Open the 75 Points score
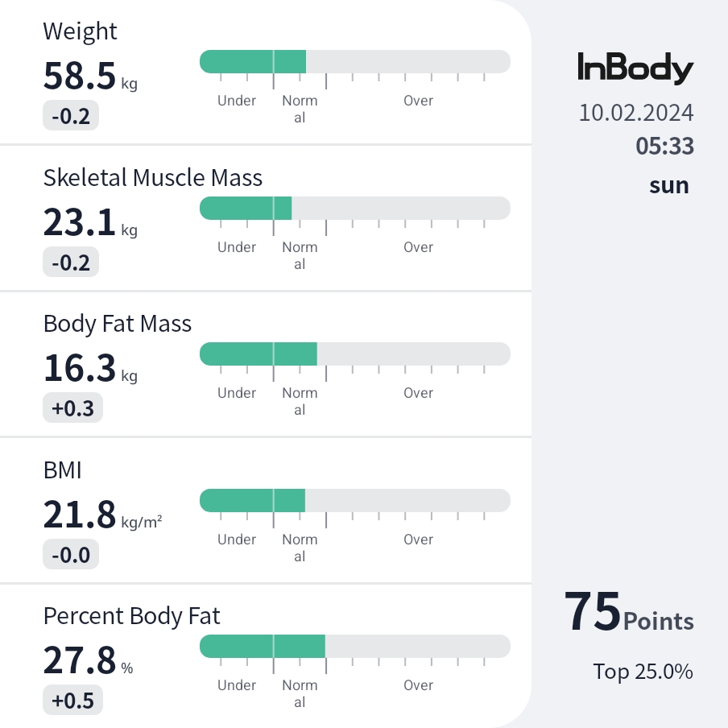Screen dimensions: 728x728 (628, 613)
